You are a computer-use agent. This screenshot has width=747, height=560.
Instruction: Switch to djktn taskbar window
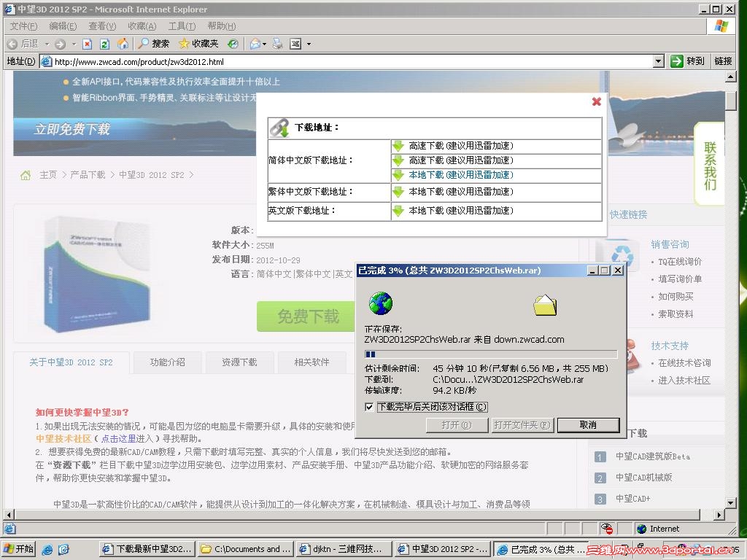pyautogui.click(x=344, y=549)
